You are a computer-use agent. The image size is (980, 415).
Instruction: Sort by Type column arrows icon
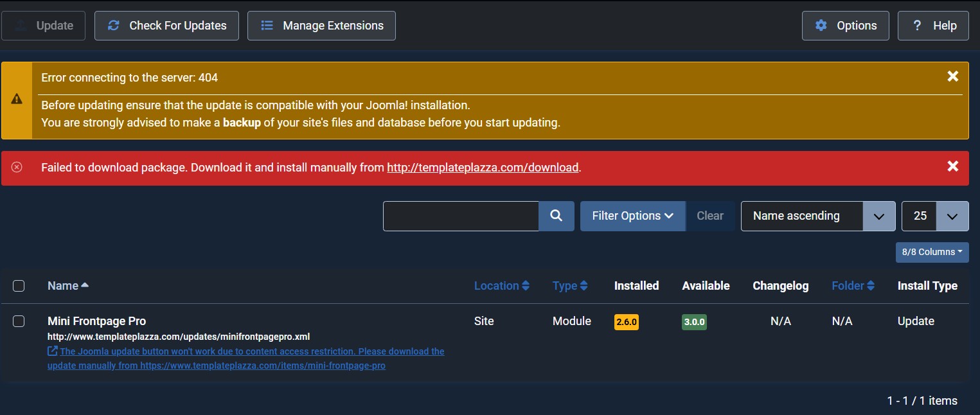click(584, 286)
